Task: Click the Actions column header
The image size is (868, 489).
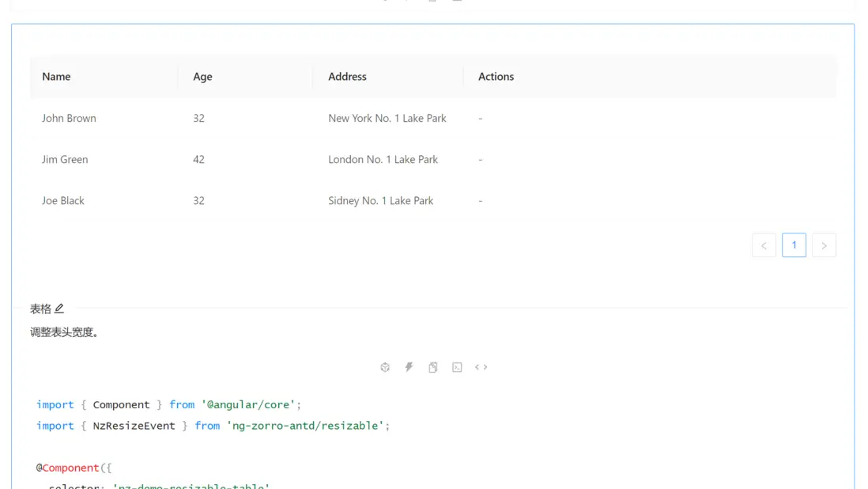Action: 496,77
